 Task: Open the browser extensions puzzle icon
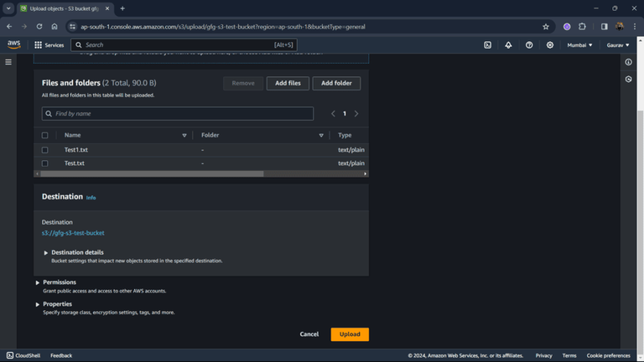[x=582, y=27]
